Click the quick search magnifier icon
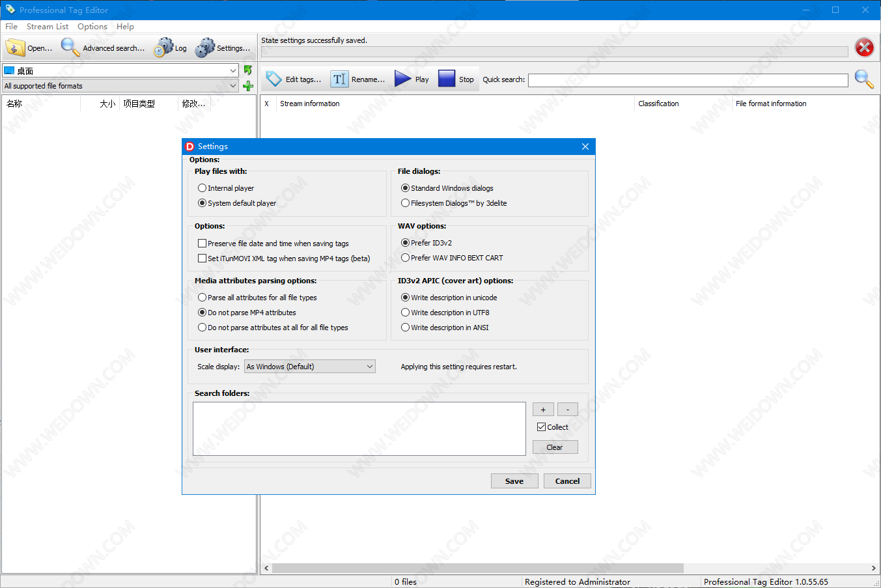Image resolution: width=881 pixels, height=588 pixels. click(864, 79)
